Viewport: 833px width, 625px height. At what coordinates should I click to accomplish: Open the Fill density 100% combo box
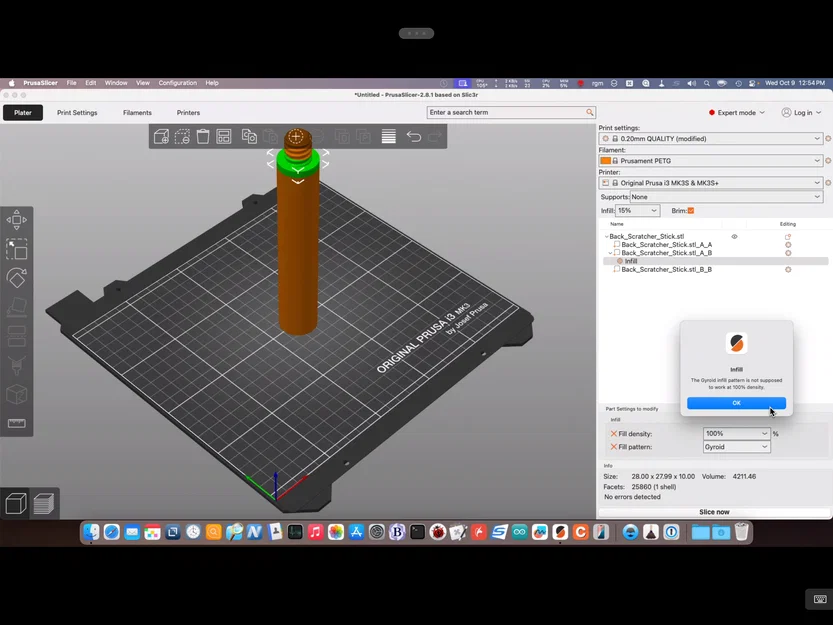click(x=736, y=434)
